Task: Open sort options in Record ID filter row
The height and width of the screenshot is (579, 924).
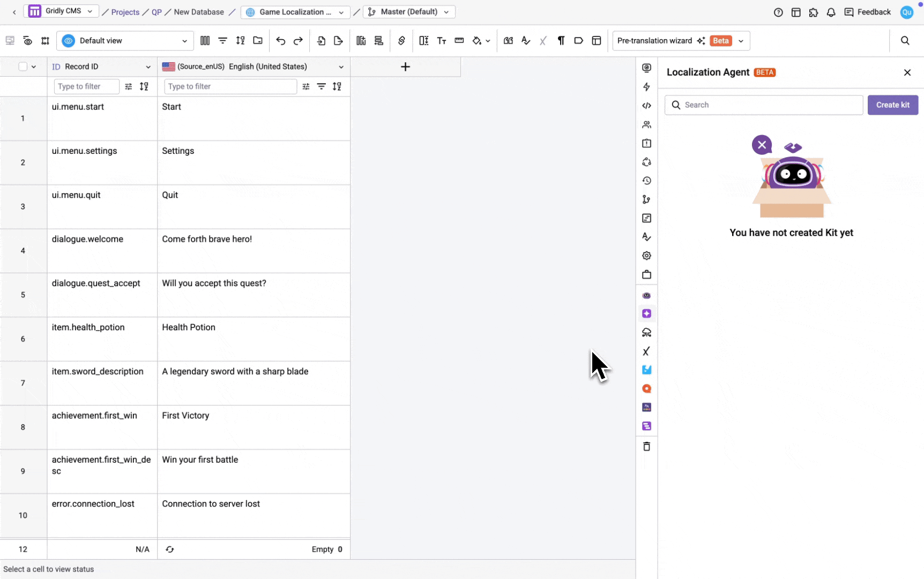Action: (x=144, y=86)
